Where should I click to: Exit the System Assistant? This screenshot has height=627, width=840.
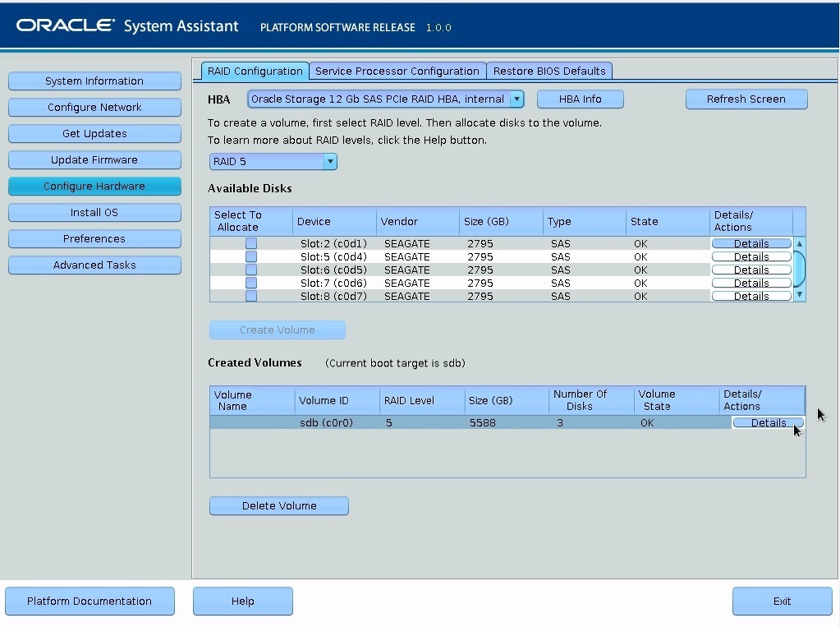[x=781, y=601]
